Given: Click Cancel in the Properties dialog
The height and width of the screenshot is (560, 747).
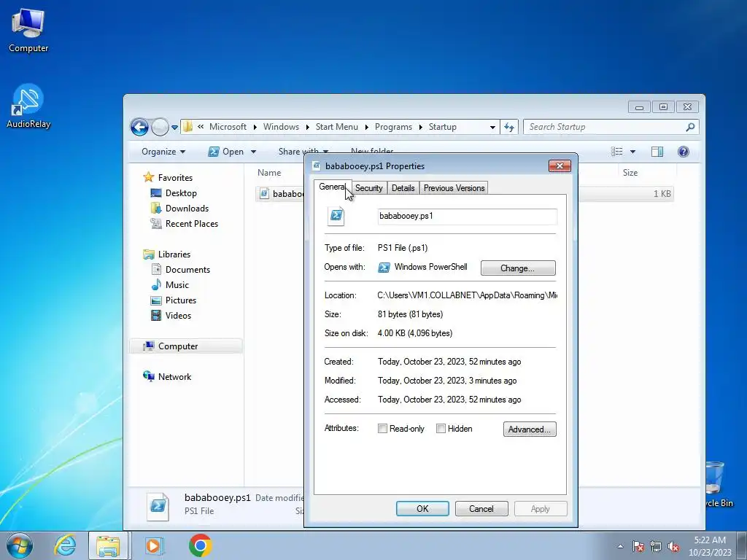Looking at the screenshot, I should 481,508.
